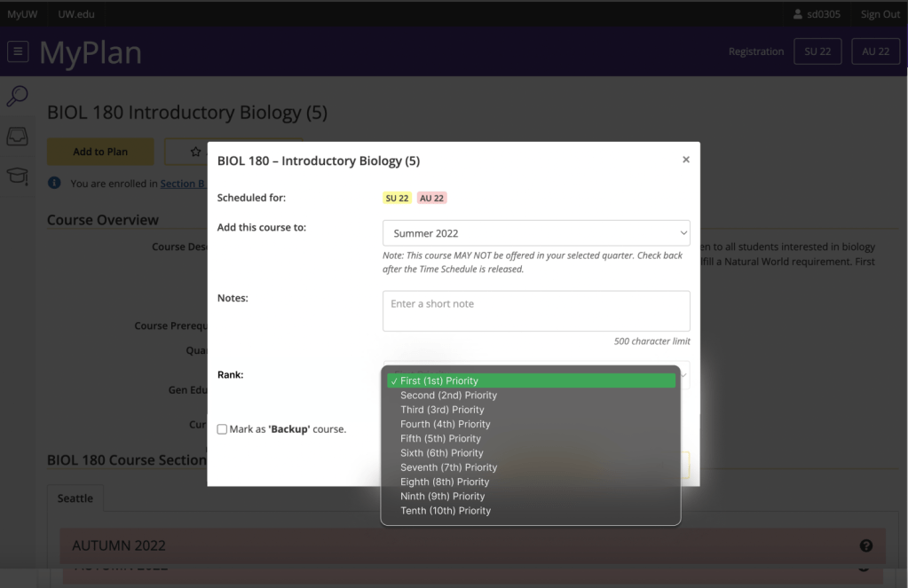The image size is (908, 588).
Task: Open the MyUW top navigation item
Action: 22,14
